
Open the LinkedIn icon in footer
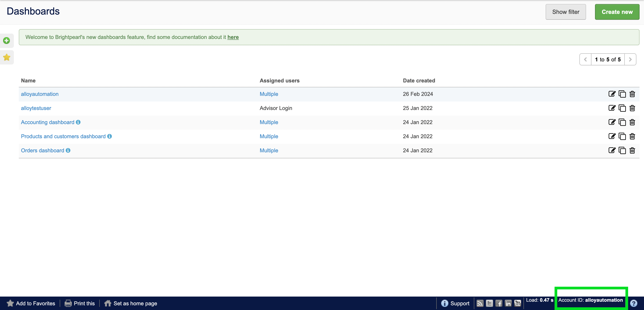click(508, 303)
